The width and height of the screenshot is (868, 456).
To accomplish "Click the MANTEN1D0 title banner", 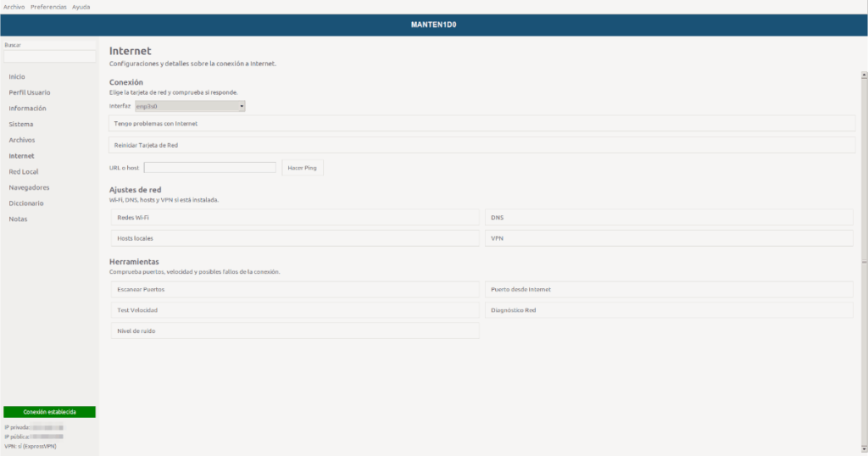I will 434,25.
